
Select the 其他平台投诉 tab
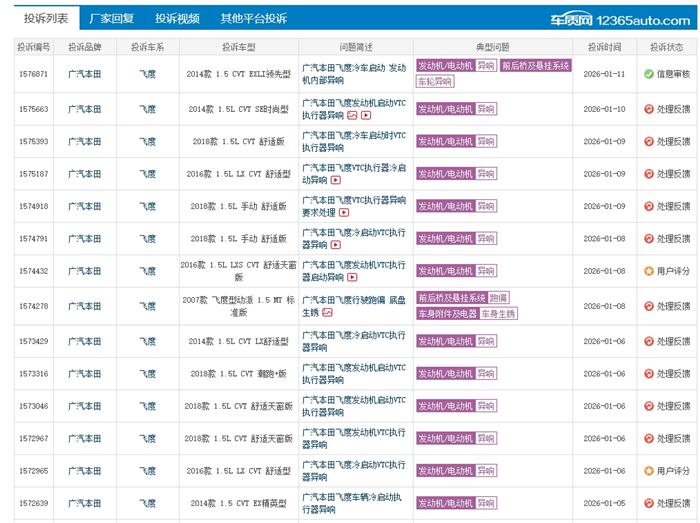point(253,18)
